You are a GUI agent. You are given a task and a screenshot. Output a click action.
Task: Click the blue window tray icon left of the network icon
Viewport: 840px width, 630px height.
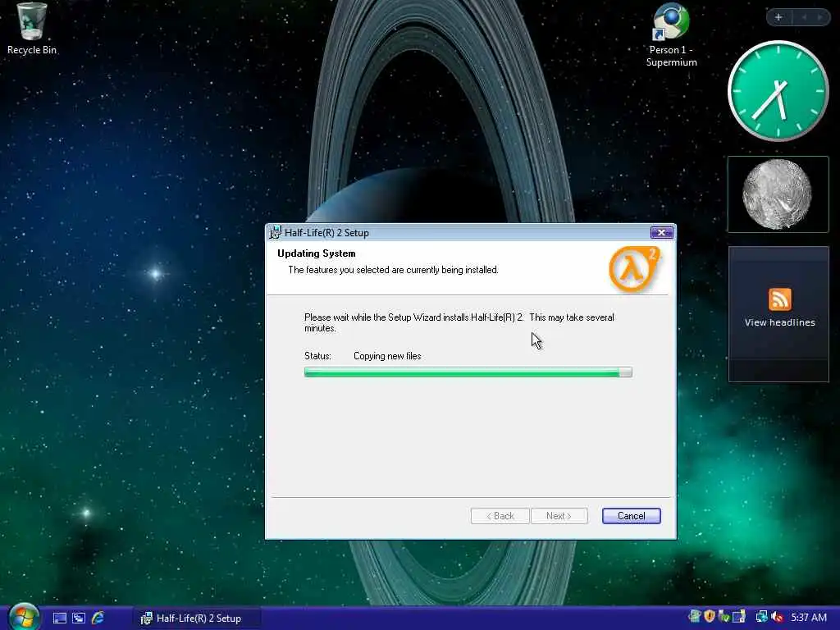point(739,617)
